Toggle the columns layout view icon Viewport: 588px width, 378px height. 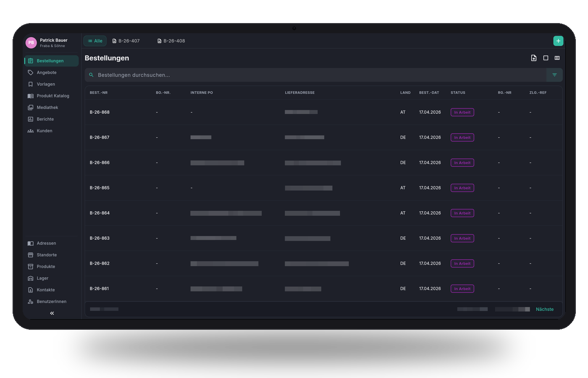tap(557, 58)
